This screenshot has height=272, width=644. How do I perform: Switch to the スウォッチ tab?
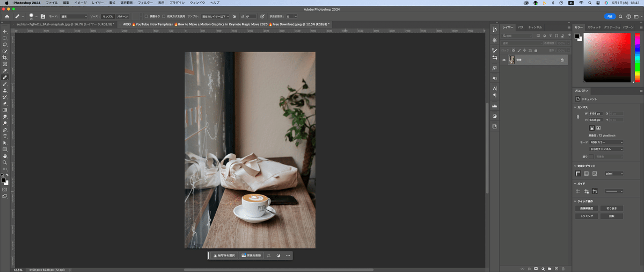594,27
